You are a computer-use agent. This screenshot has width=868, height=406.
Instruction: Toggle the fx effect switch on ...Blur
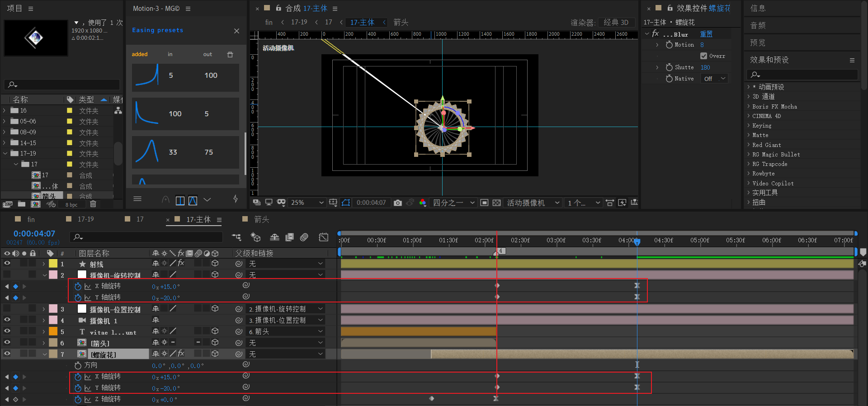[x=656, y=34]
